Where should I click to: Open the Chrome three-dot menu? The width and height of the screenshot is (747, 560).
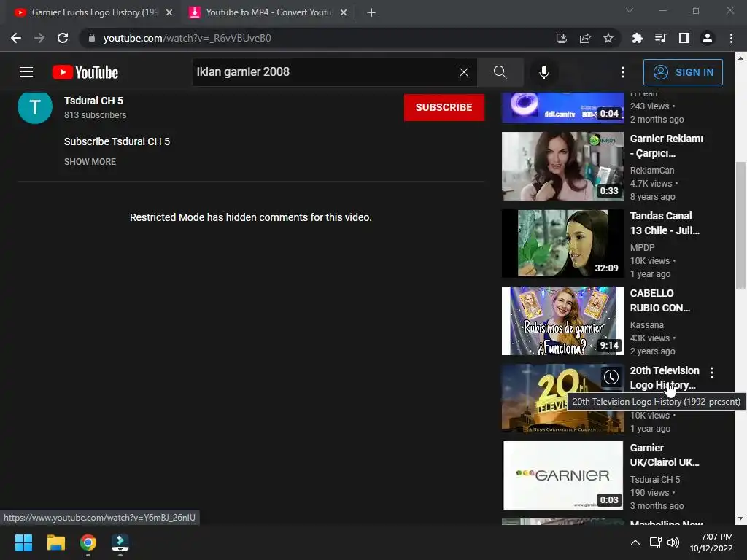[731, 38]
